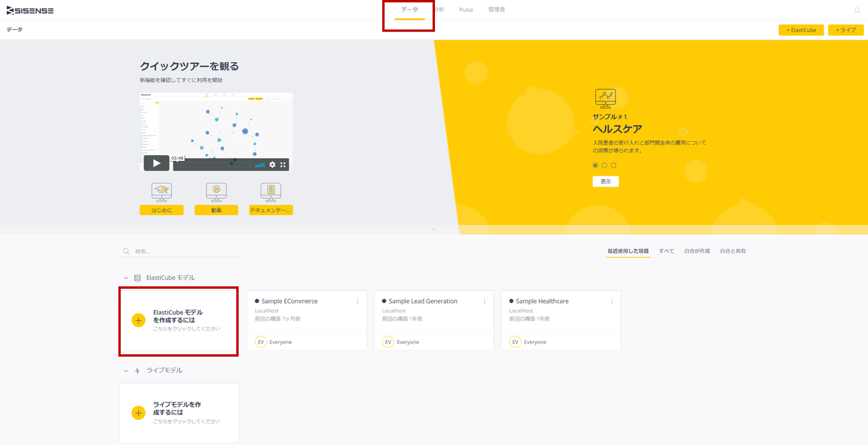The image size is (868, 445).
Task: Select second sample carousel dot
Action: (604, 165)
